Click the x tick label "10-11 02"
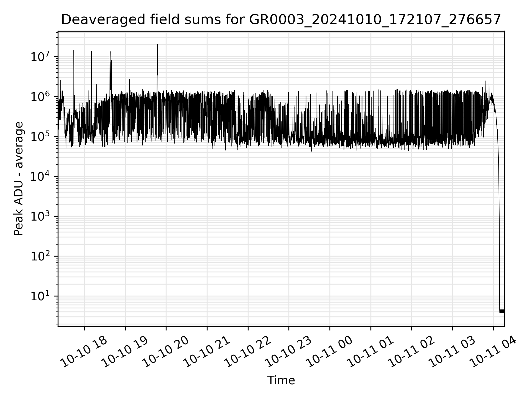This screenshot has width=532, height=399. click(411, 352)
